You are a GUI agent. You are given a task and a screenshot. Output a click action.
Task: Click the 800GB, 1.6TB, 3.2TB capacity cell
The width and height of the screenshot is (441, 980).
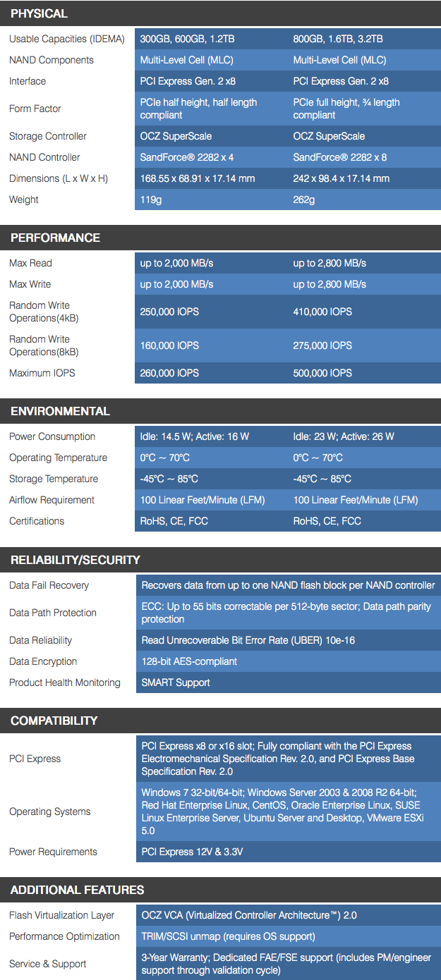pyautogui.click(x=338, y=39)
